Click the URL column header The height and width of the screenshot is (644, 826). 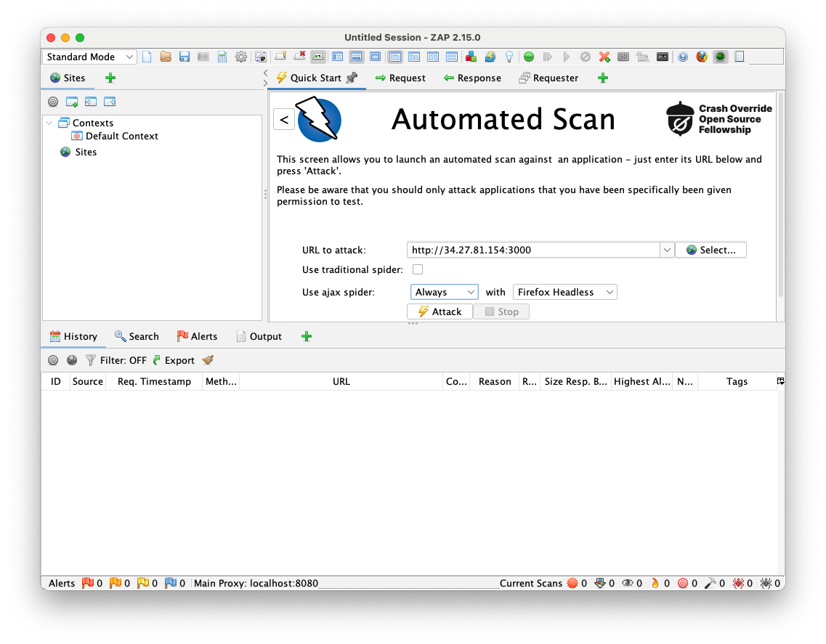pyautogui.click(x=341, y=381)
